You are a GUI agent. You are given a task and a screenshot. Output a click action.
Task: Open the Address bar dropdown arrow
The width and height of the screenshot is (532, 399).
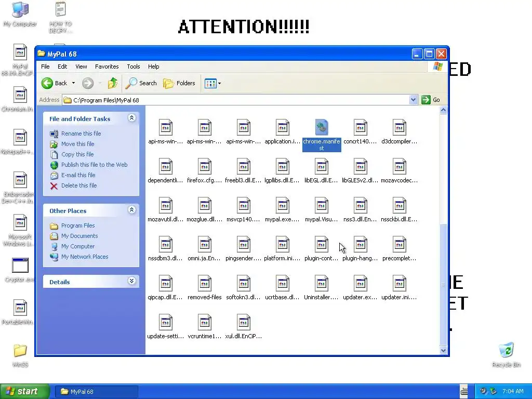413,100
